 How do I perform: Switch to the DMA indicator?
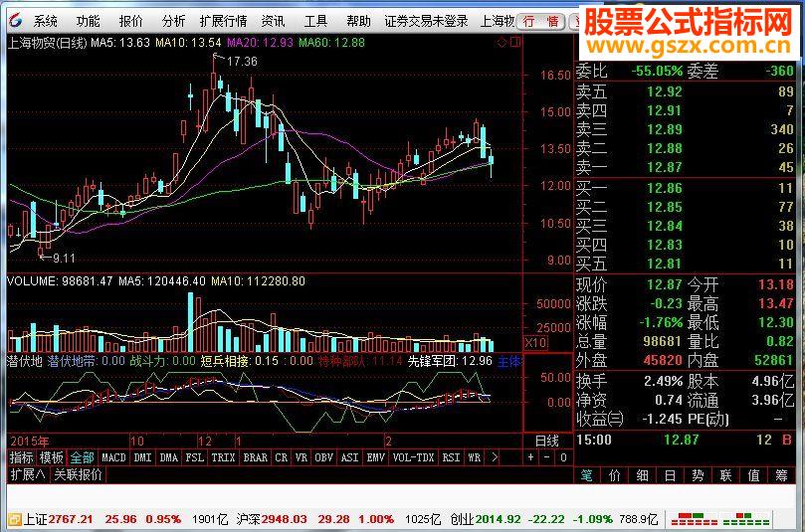pos(168,457)
